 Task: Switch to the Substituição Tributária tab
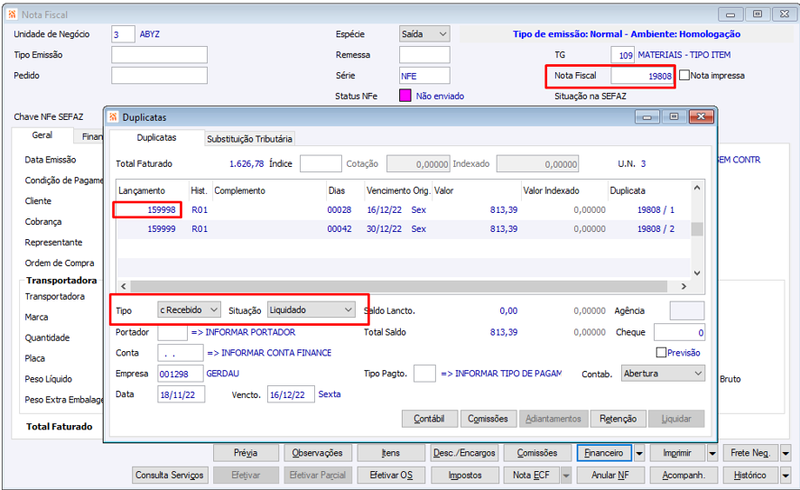249,139
